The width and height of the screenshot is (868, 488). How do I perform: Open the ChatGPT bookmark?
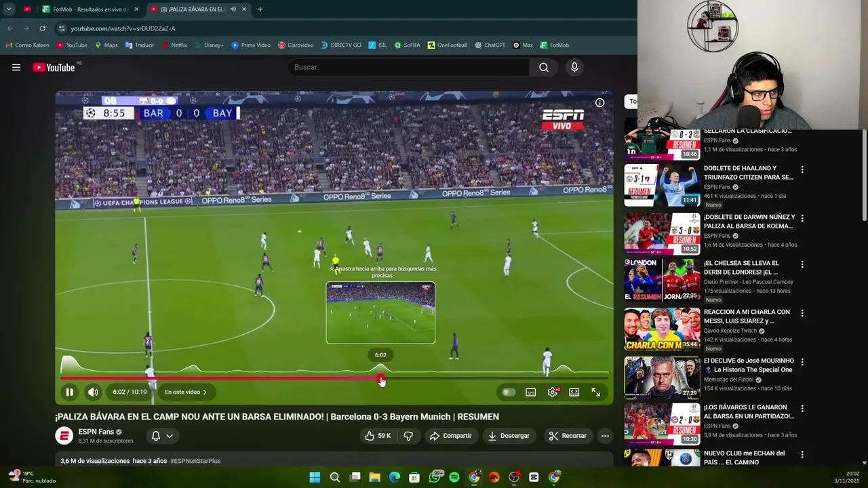coord(490,45)
